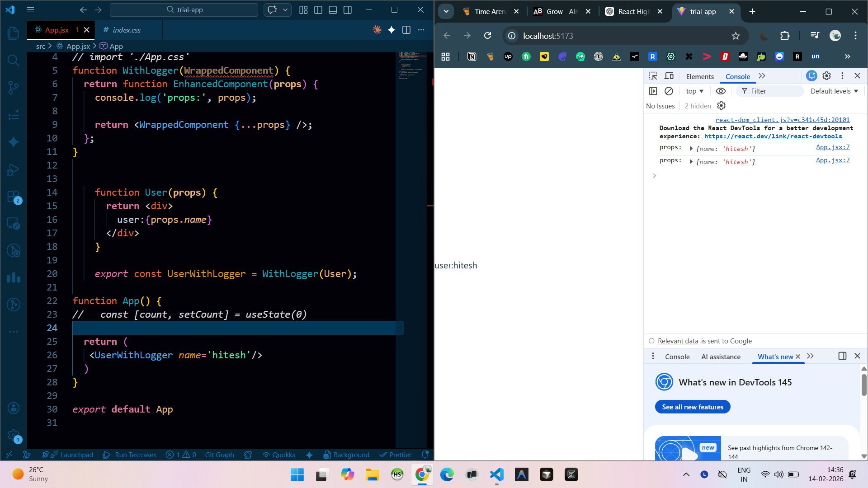Switch to the index.css editor tab
The width and height of the screenshot is (868, 488).
126,30
